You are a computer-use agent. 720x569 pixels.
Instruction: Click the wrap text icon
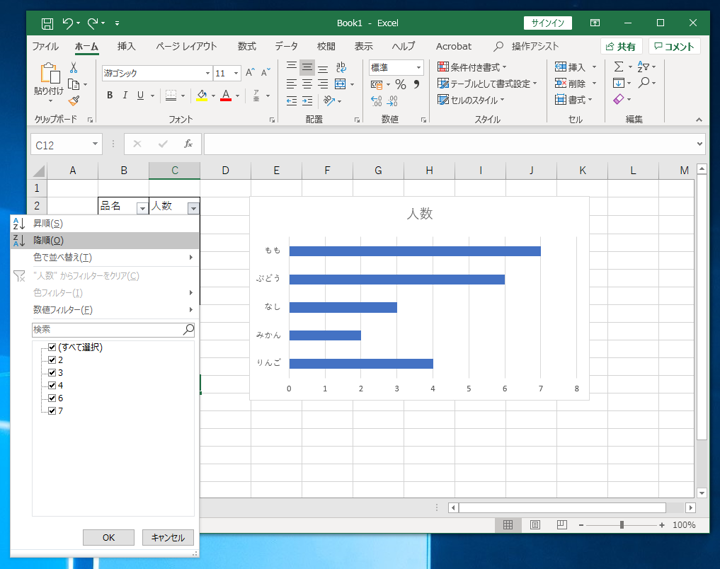coord(341,68)
